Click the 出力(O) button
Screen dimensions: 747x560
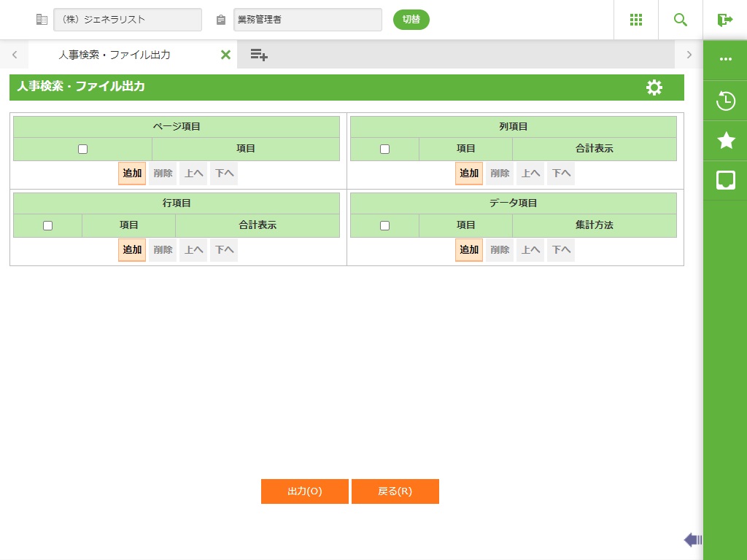coord(305,491)
